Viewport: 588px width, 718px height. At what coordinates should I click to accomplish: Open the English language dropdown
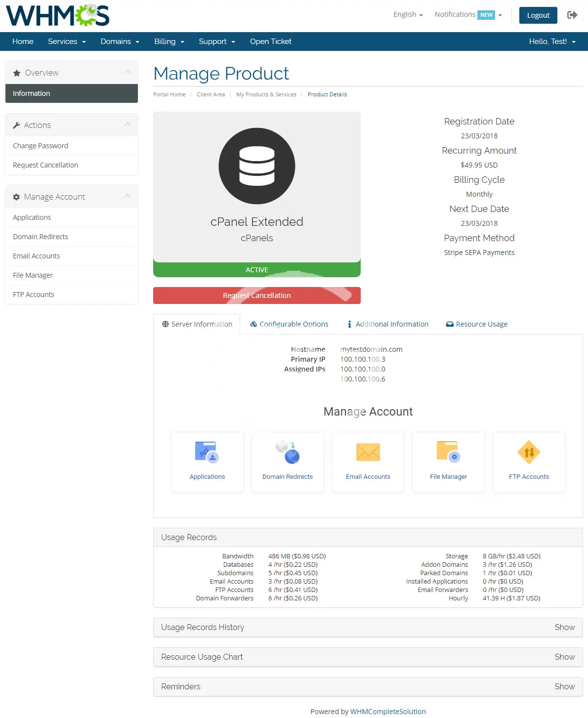[408, 15]
